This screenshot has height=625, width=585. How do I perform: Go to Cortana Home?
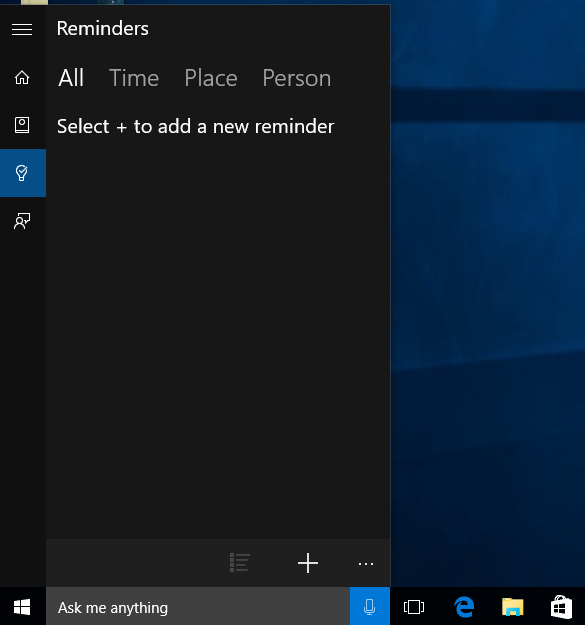[x=22, y=77]
